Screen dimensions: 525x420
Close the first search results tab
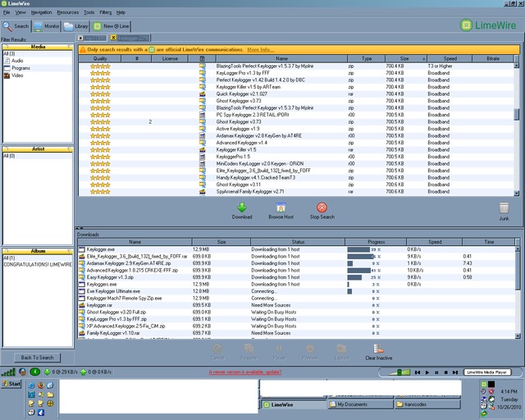(x=80, y=39)
